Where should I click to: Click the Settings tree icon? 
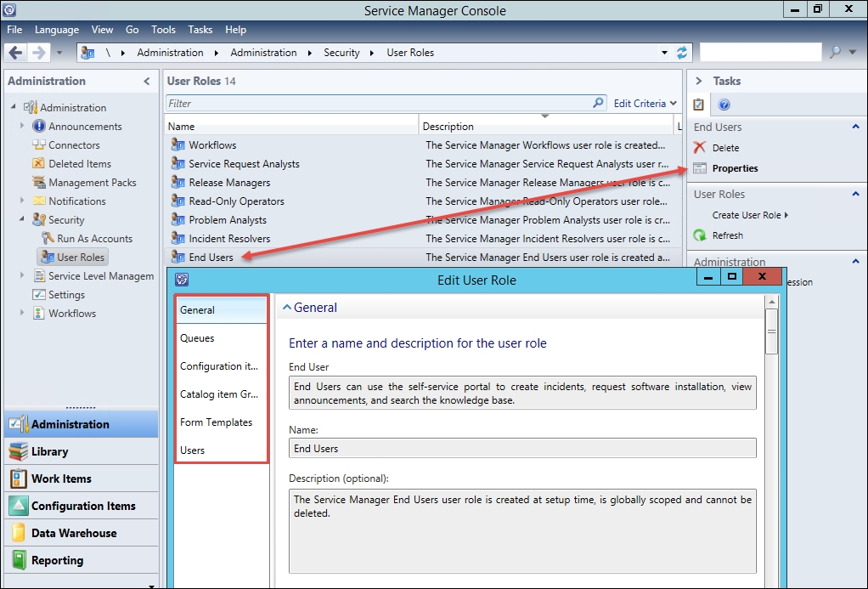coord(39,294)
